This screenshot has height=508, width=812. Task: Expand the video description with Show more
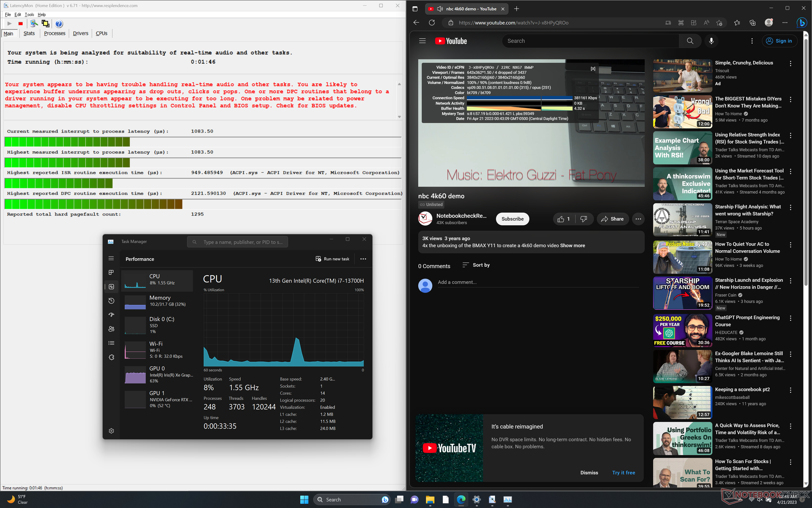tap(572, 246)
